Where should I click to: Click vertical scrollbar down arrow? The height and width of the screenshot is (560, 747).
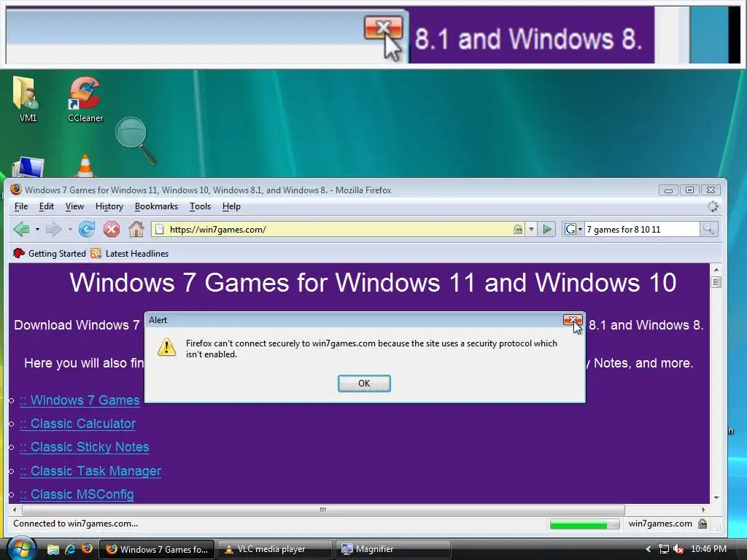click(x=716, y=497)
